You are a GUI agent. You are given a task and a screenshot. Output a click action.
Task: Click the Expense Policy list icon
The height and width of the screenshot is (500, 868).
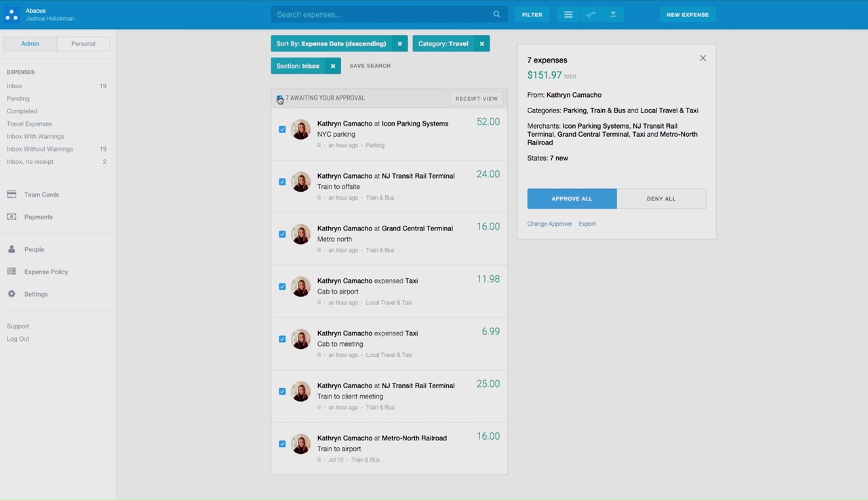[12, 272]
